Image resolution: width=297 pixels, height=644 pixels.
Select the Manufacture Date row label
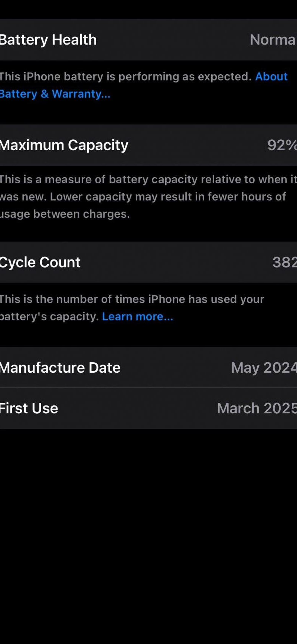tap(60, 368)
